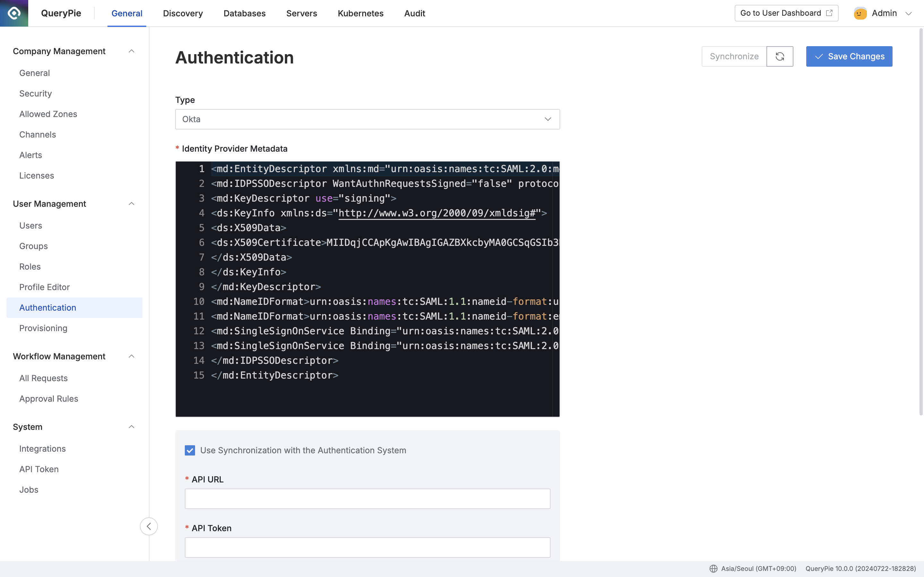Screen dimensions: 924x577
Task: Click the globe timezone icon
Action: click(x=713, y=569)
